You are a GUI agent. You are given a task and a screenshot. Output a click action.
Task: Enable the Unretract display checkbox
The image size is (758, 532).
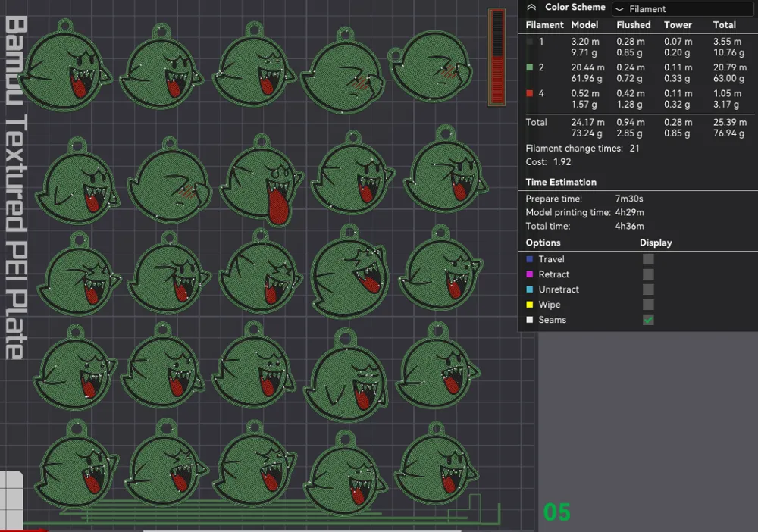(x=648, y=289)
